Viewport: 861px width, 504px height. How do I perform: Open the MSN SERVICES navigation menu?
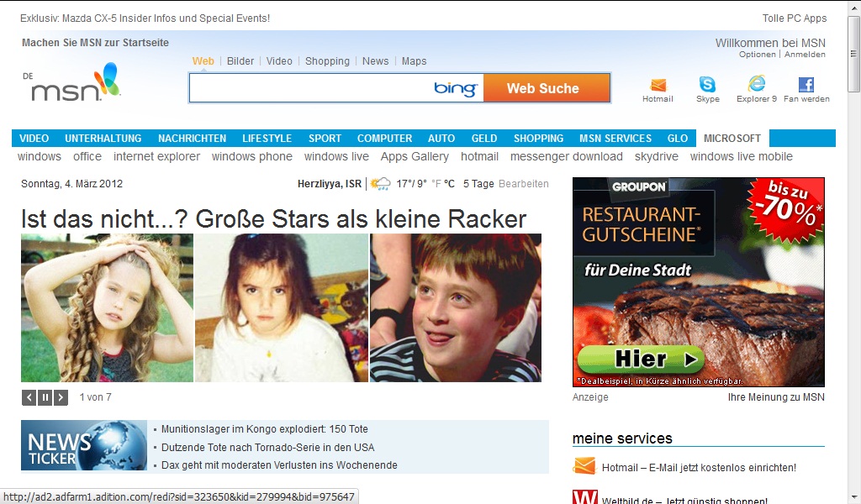615,139
